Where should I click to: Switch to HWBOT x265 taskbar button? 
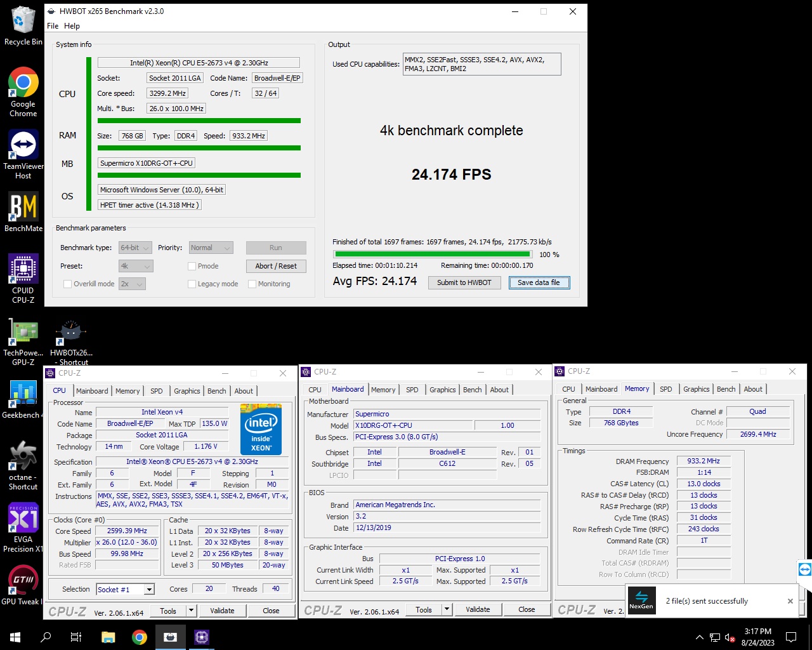pos(170,637)
